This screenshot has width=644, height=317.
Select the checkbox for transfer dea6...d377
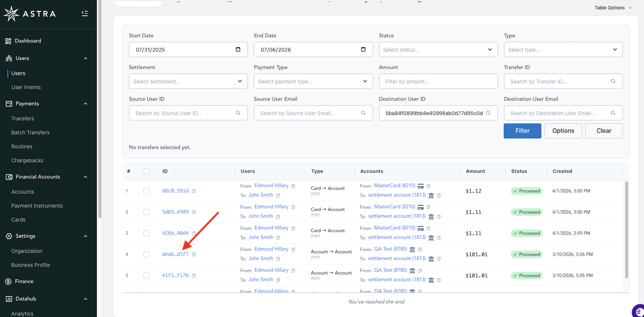point(146,254)
